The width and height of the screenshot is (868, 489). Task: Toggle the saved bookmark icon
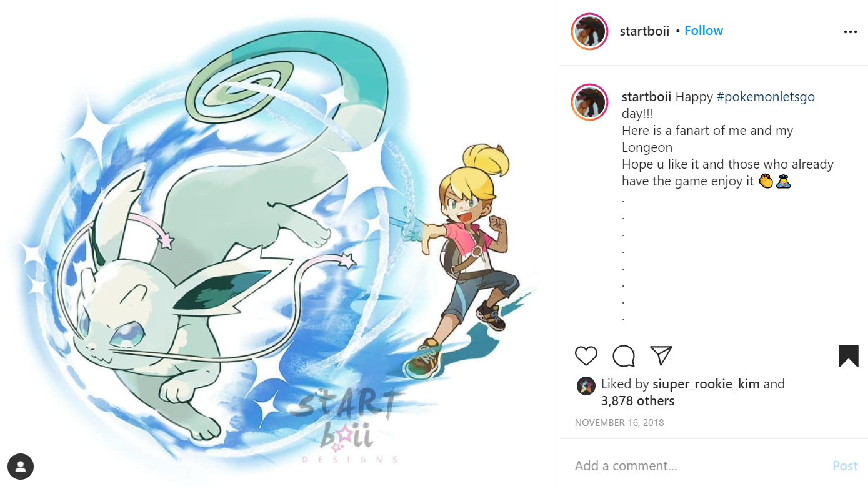(x=848, y=355)
